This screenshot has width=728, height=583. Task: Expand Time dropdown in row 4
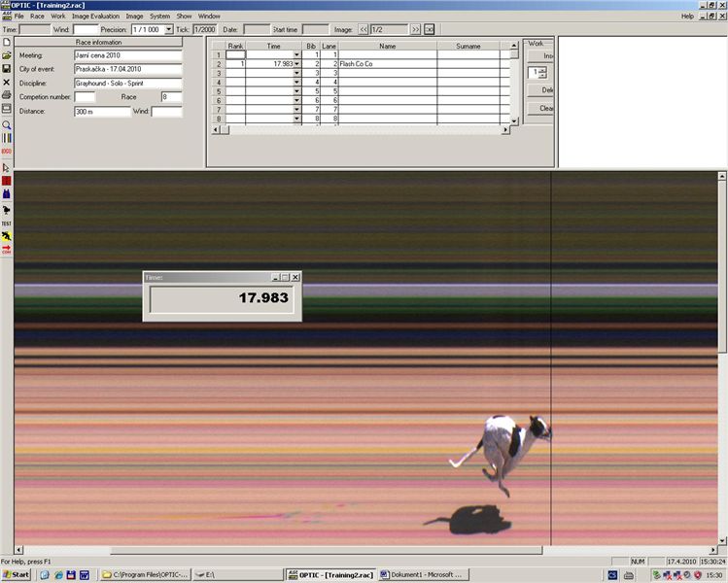pyautogui.click(x=296, y=83)
